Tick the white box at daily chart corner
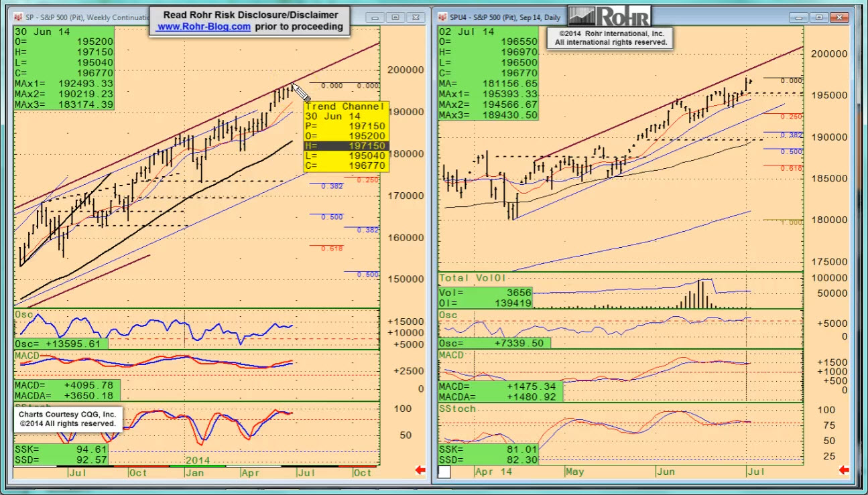The image size is (868, 495). (444, 472)
